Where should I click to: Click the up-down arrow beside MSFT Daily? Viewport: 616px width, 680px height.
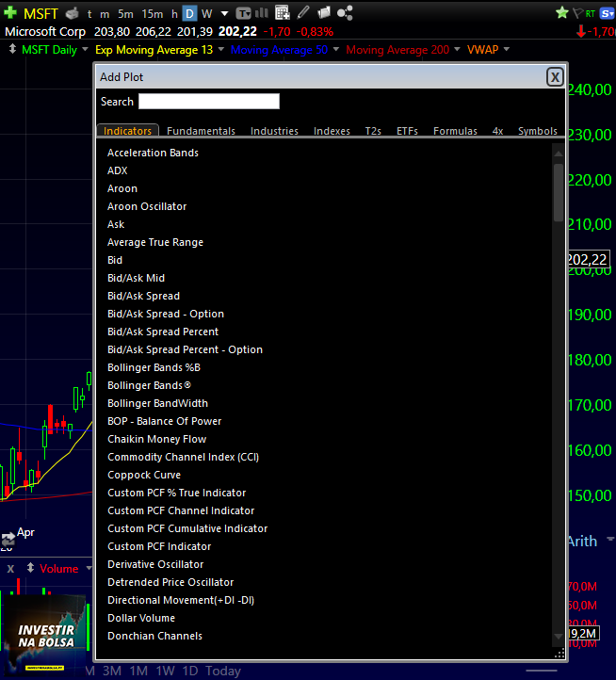[12, 49]
